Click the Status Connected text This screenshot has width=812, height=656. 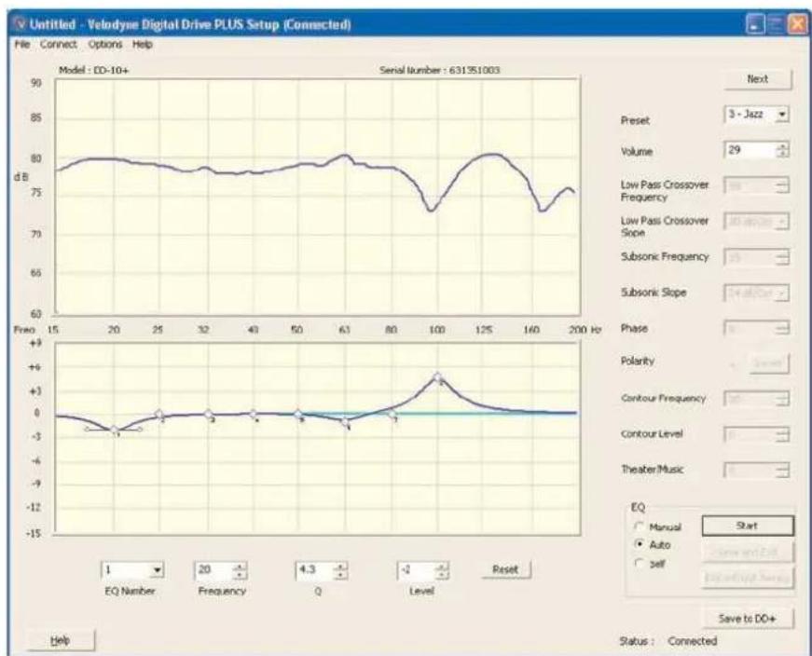tap(668, 641)
